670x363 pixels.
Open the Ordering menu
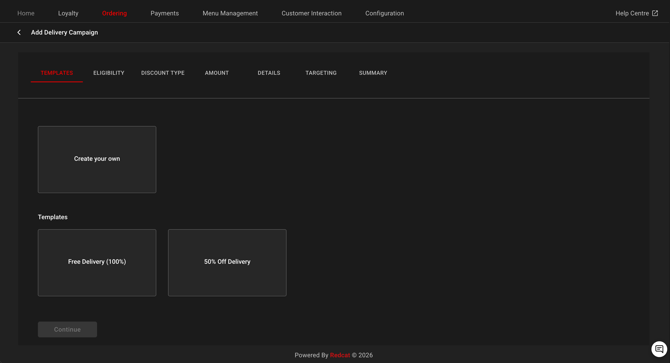coord(115,13)
